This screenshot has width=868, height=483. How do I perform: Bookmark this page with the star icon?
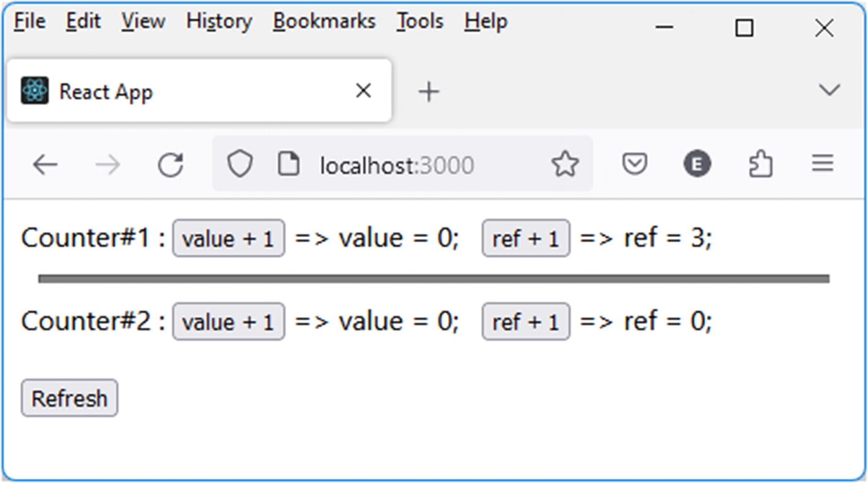(x=564, y=164)
